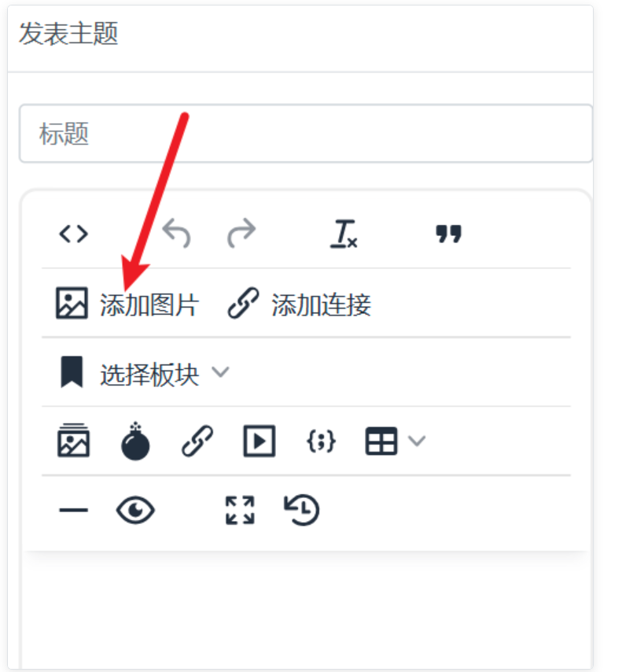Toggle preview with the eye icon
The height and width of the screenshot is (672, 622).
click(x=135, y=510)
